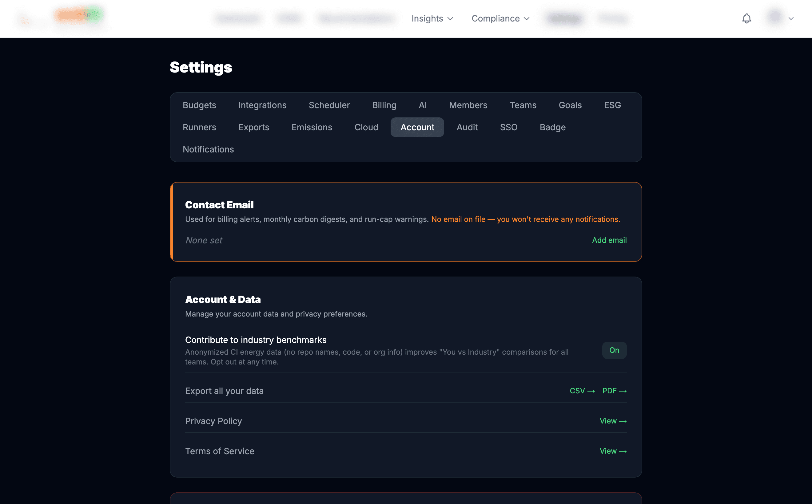Switch to the Goals tab
812x504 pixels.
pos(570,105)
